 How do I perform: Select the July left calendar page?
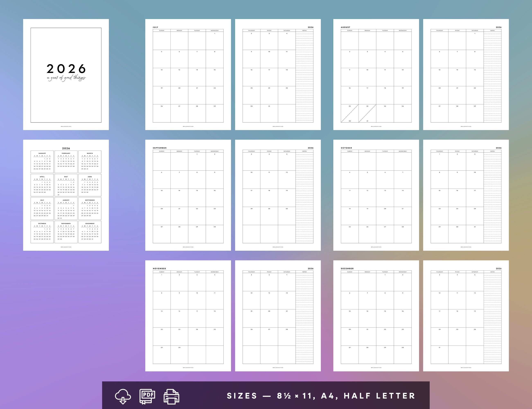tap(188, 74)
